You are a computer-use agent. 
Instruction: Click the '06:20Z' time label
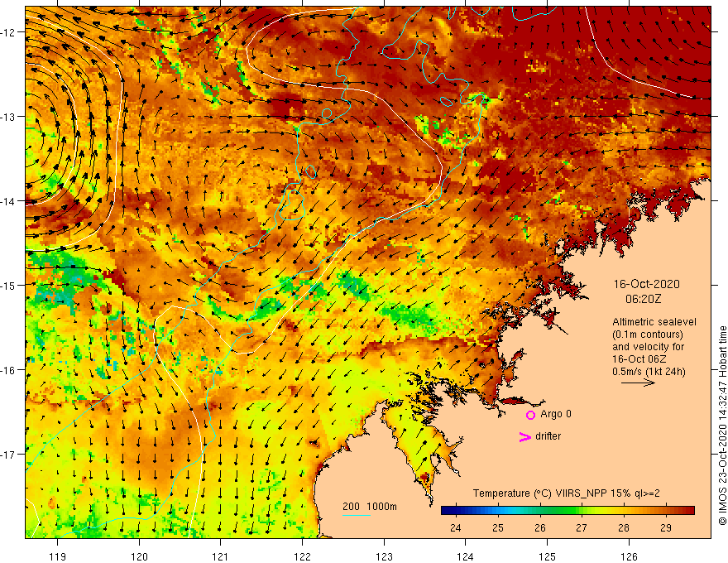pyautogui.click(x=643, y=299)
